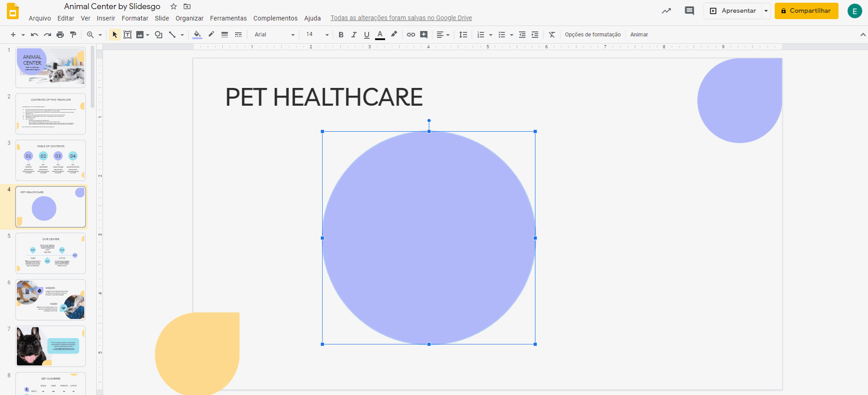Expand the numbered list style arrow

click(x=491, y=35)
